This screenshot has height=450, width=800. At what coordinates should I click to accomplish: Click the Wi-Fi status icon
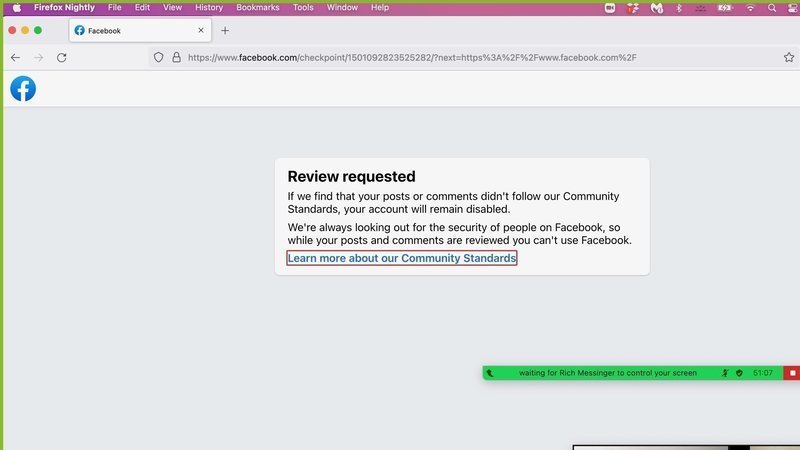750,7
